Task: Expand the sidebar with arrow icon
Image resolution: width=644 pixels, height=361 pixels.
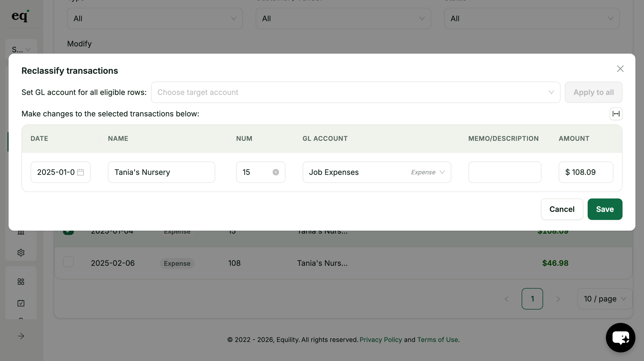Action: (x=21, y=336)
